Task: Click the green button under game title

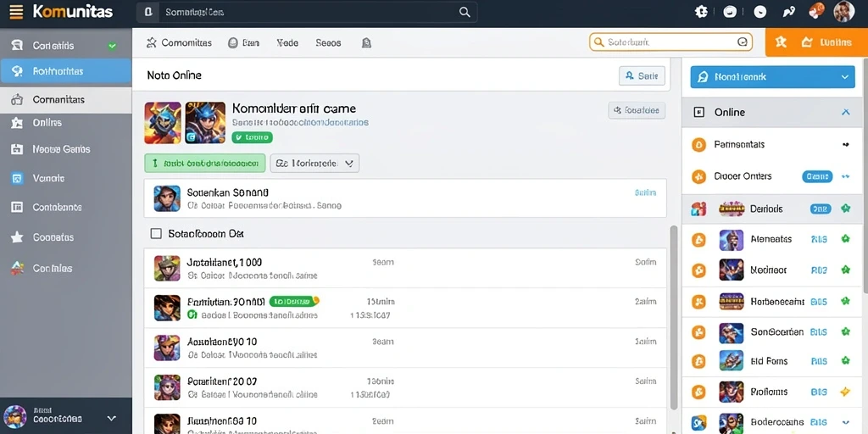Action: (x=205, y=164)
